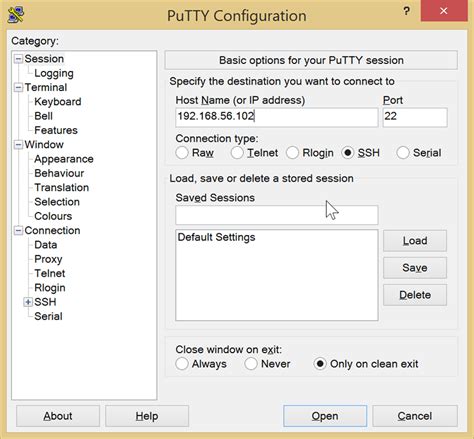
Task: Collapse the Window category node
Action: tap(19, 145)
